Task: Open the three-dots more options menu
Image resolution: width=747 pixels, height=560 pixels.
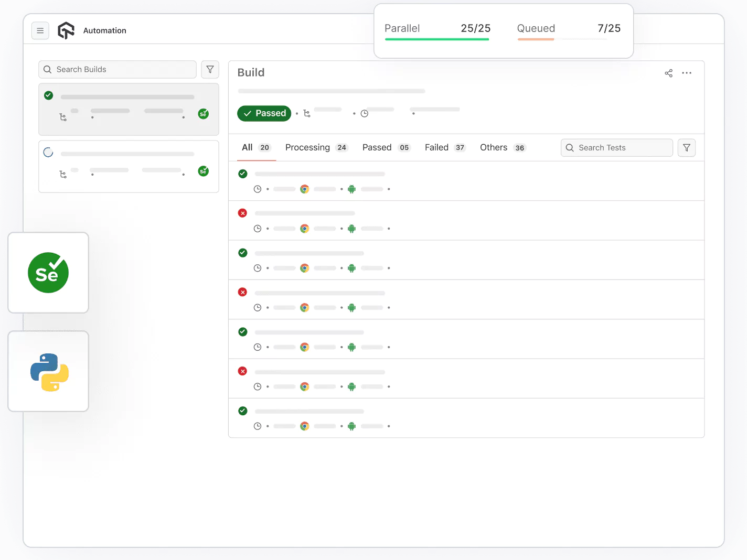Action: [687, 73]
